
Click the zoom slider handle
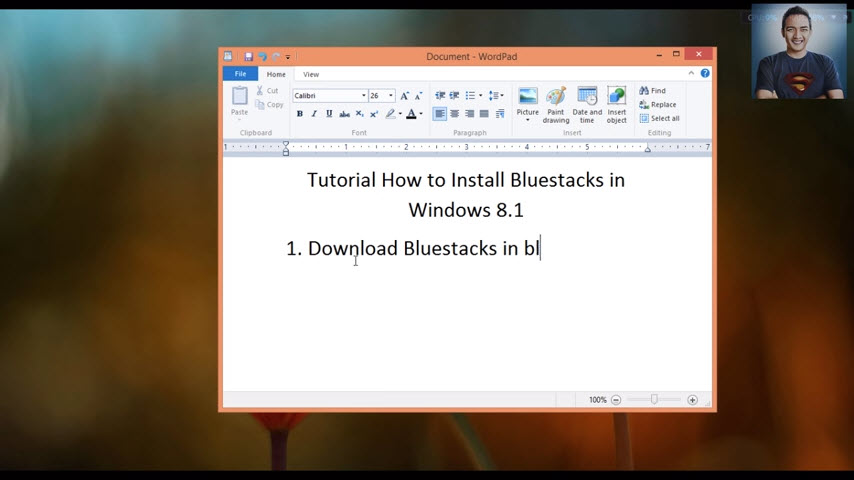pos(654,400)
